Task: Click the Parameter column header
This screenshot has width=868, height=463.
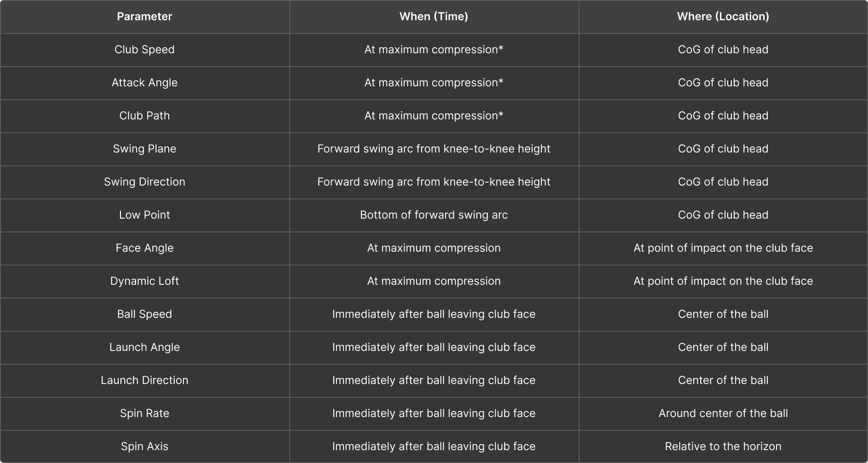Action: click(144, 17)
